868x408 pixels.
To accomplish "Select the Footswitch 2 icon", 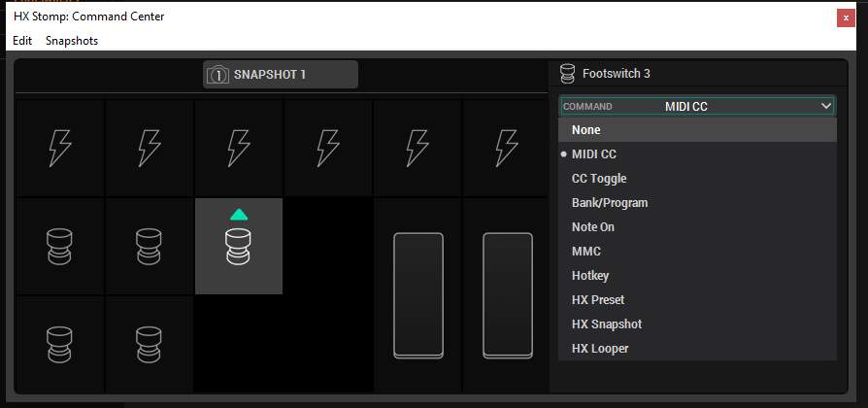I will tap(149, 247).
